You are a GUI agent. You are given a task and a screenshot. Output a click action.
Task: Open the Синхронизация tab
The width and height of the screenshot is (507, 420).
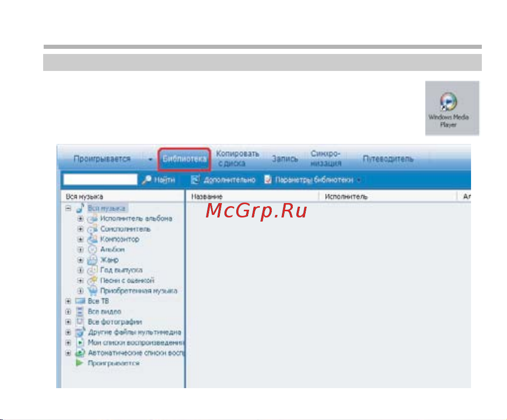[326, 158]
